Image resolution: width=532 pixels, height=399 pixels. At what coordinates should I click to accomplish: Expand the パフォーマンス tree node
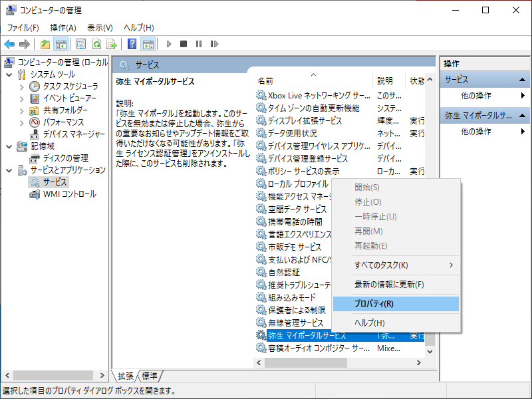click(x=22, y=122)
